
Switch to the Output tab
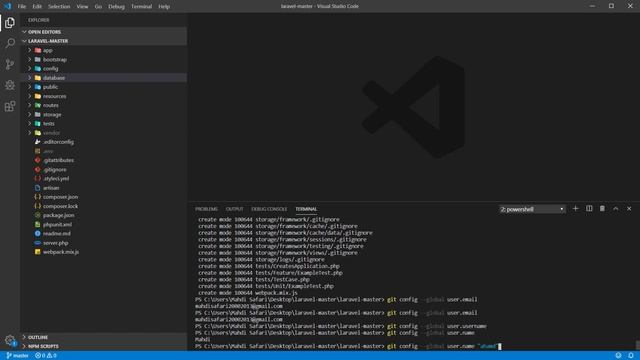pos(235,209)
